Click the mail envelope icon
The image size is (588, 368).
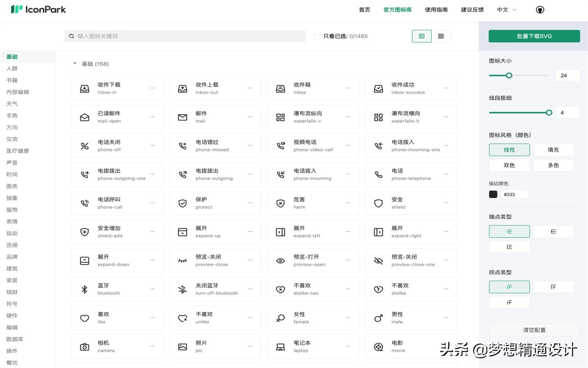(182, 117)
